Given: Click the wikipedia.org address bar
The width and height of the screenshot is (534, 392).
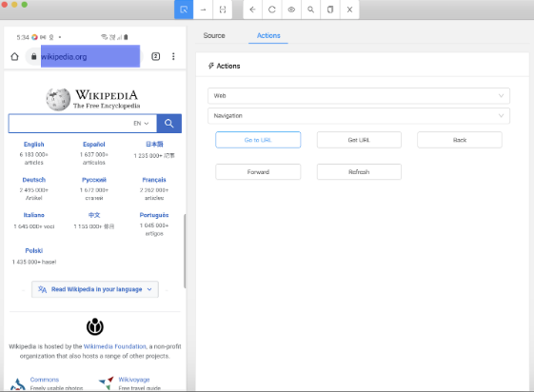Looking at the screenshot, I should 90,56.
